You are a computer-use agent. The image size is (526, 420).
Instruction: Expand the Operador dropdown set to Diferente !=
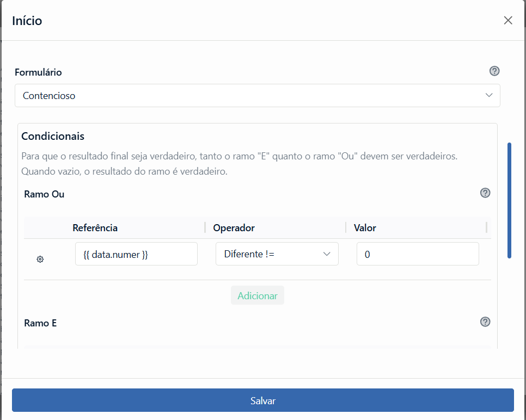click(x=277, y=254)
